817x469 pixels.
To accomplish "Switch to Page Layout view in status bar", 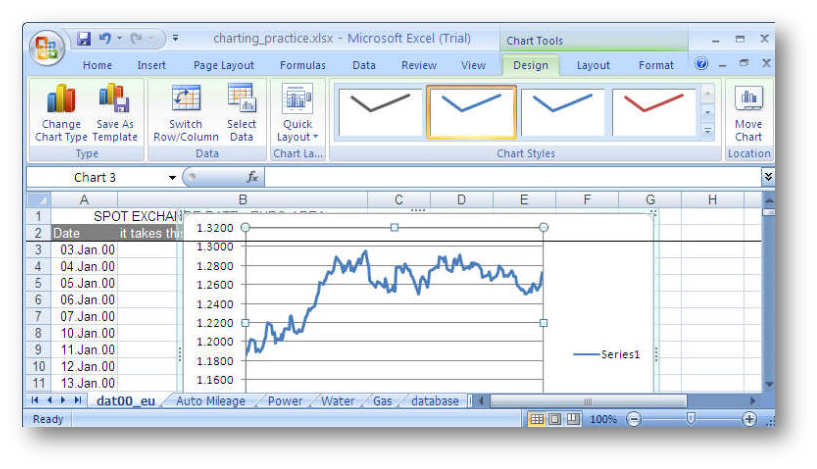I will click(x=555, y=419).
